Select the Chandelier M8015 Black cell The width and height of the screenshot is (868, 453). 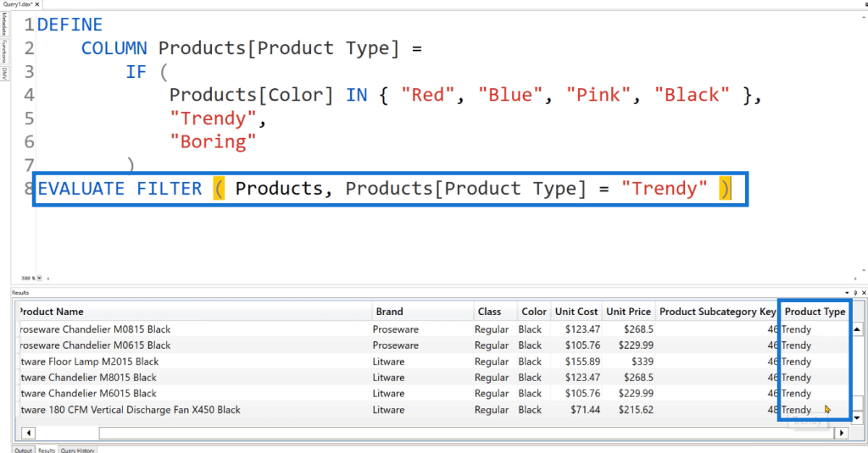[194, 378]
